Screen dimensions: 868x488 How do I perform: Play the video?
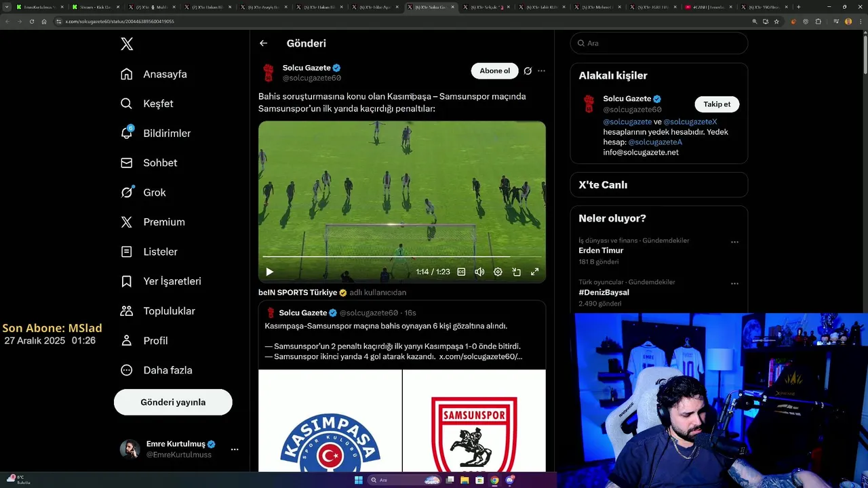click(x=269, y=272)
